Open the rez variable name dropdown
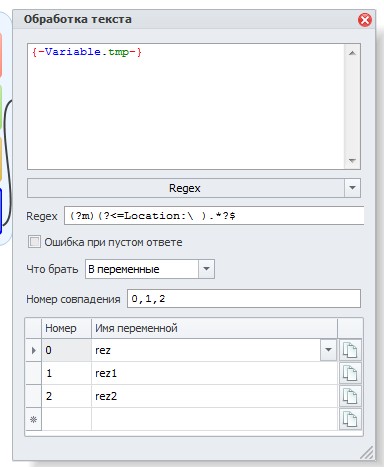The width and height of the screenshot is (384, 467). click(328, 350)
